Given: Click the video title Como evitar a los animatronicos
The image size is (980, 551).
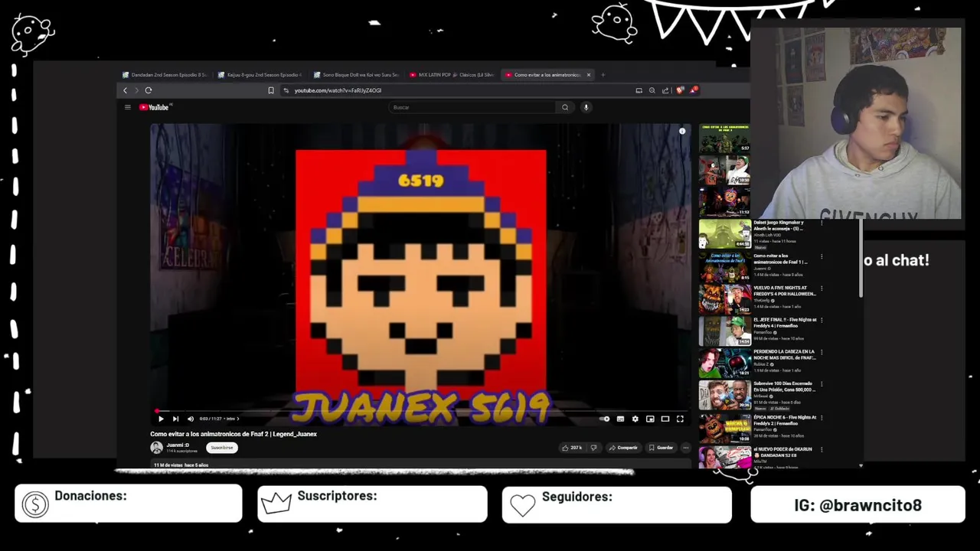Looking at the screenshot, I should pos(234,434).
